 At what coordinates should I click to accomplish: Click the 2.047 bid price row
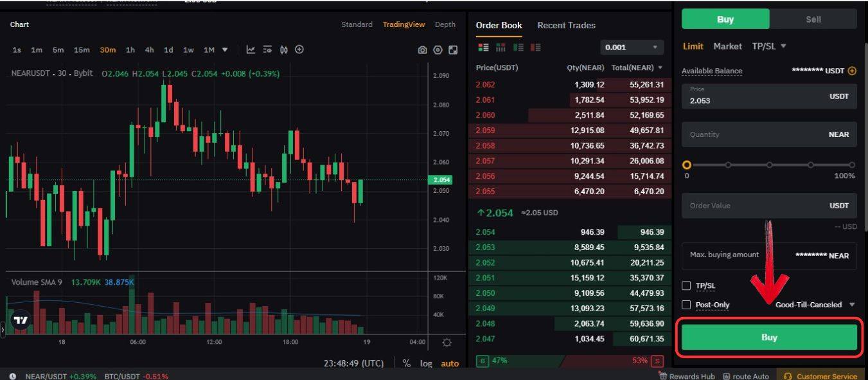[x=571, y=339]
